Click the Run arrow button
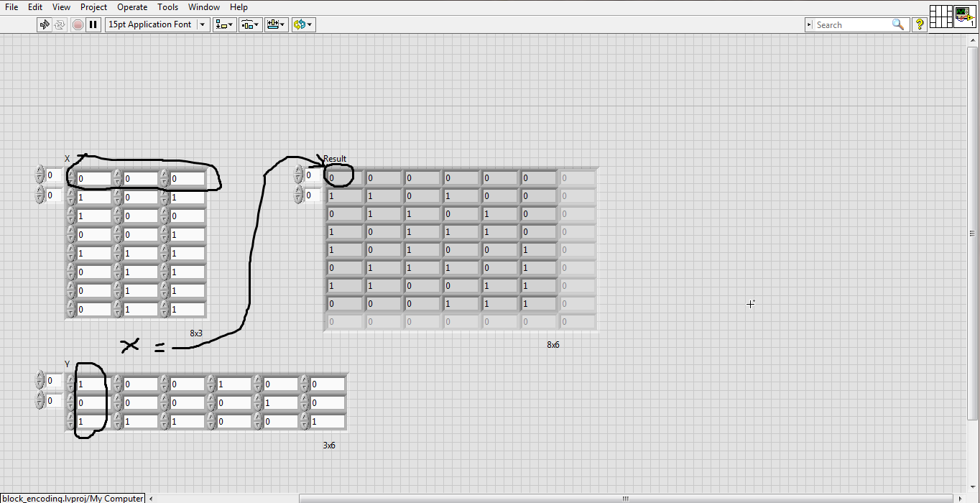 pyautogui.click(x=45, y=24)
